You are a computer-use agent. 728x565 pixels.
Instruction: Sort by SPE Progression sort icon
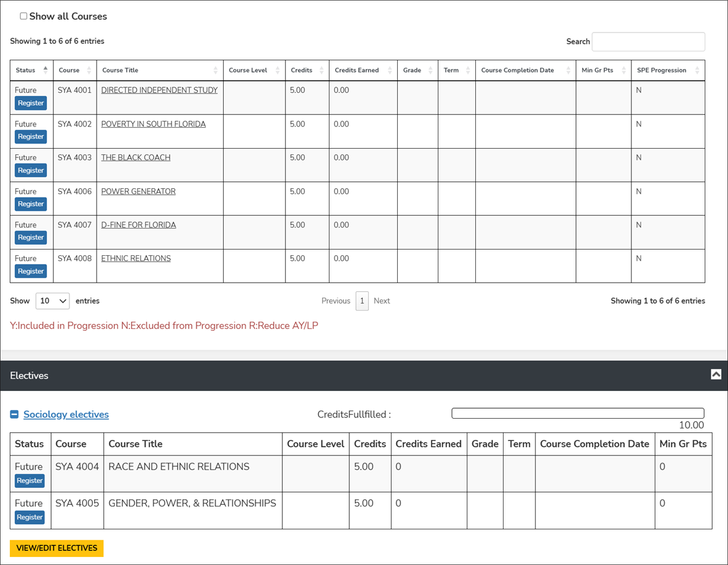(x=697, y=70)
